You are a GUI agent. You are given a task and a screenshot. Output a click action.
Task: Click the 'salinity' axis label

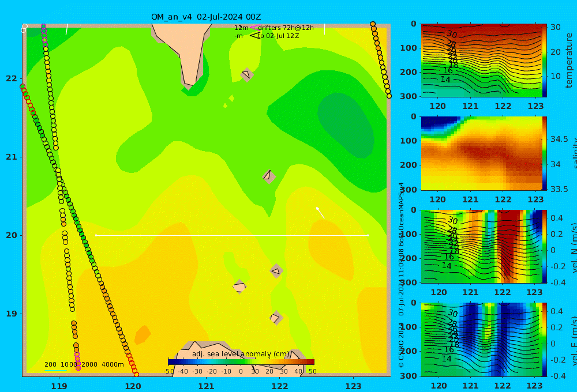(x=574, y=153)
